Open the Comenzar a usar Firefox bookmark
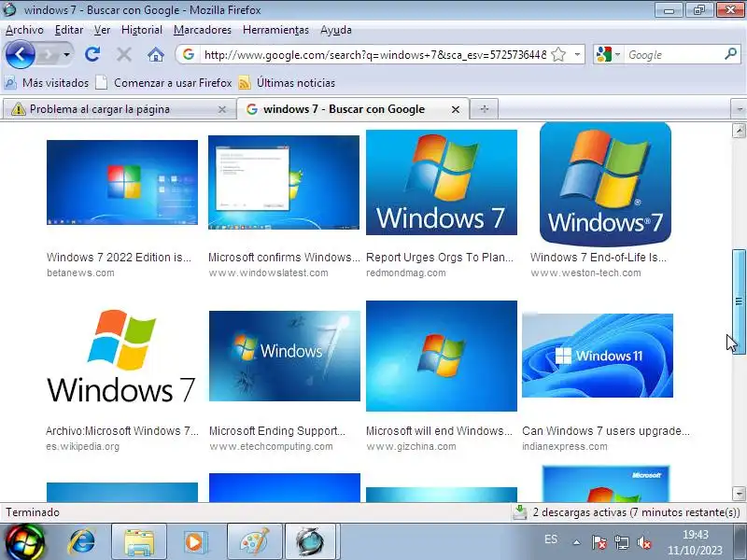This screenshot has height=560, width=747. pyautogui.click(x=163, y=83)
